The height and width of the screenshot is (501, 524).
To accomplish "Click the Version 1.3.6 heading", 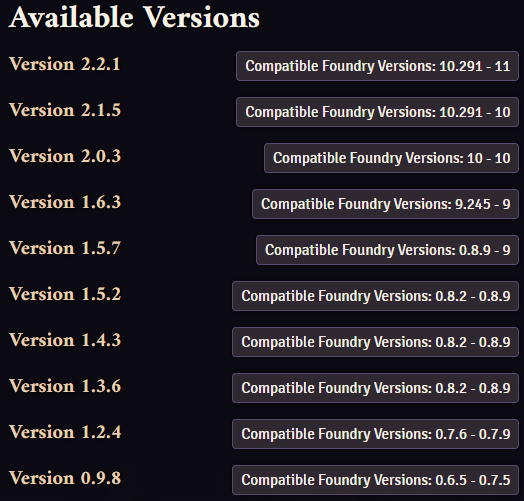I will tap(65, 386).
